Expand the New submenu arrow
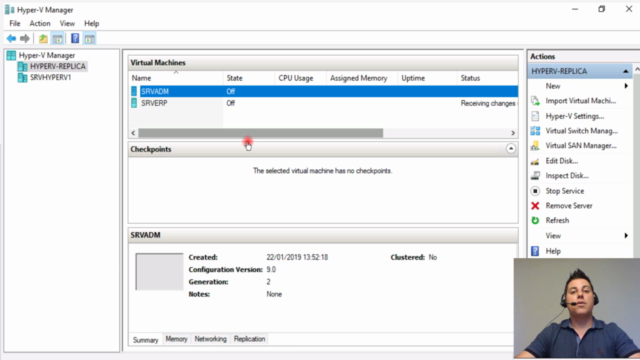This screenshot has width=640, height=360. point(626,86)
